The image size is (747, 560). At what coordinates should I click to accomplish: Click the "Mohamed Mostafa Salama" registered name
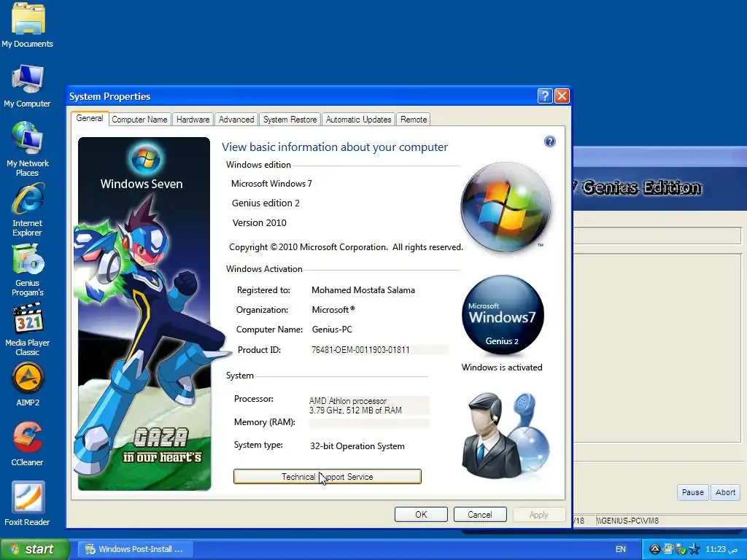(363, 290)
